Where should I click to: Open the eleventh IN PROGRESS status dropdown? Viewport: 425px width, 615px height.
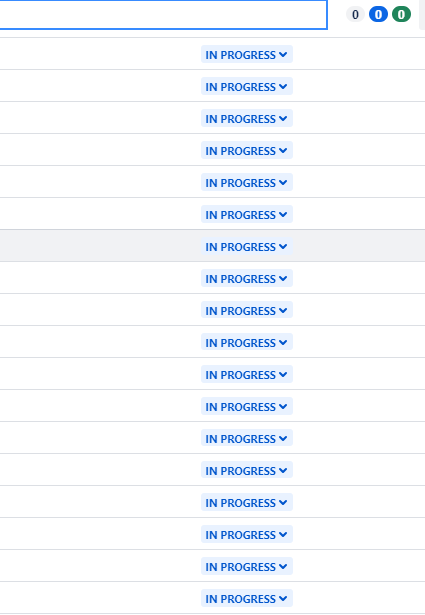tap(247, 375)
